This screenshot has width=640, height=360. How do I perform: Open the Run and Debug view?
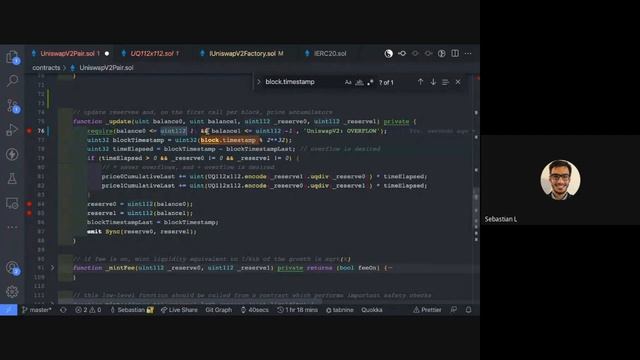pos(12,130)
